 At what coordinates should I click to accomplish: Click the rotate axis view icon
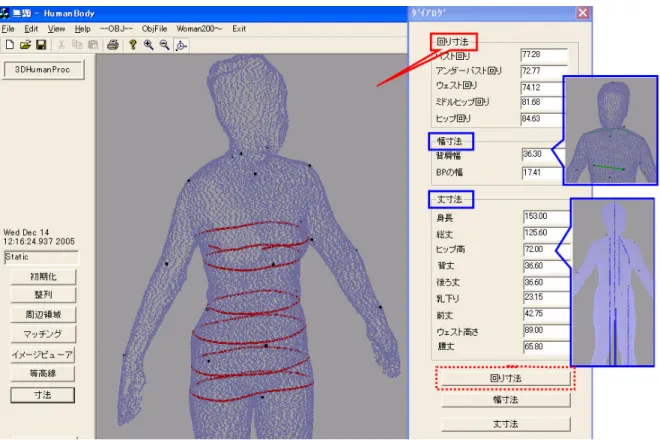click(181, 45)
